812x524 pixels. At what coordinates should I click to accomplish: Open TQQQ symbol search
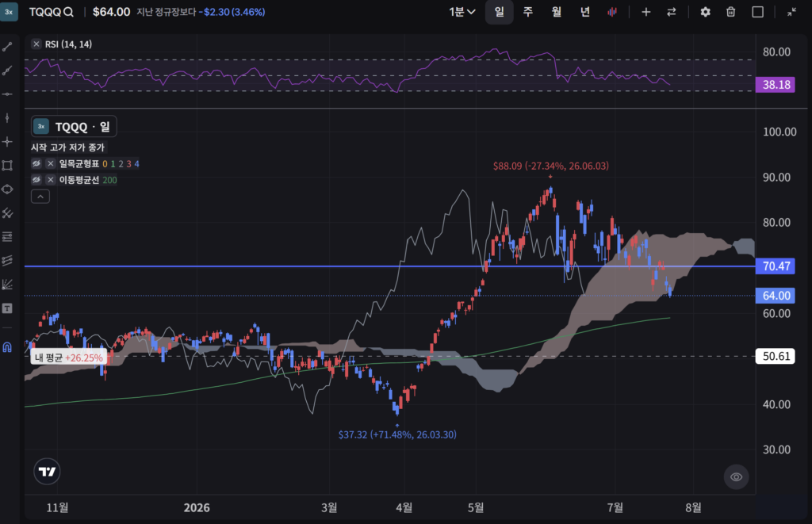(52, 12)
